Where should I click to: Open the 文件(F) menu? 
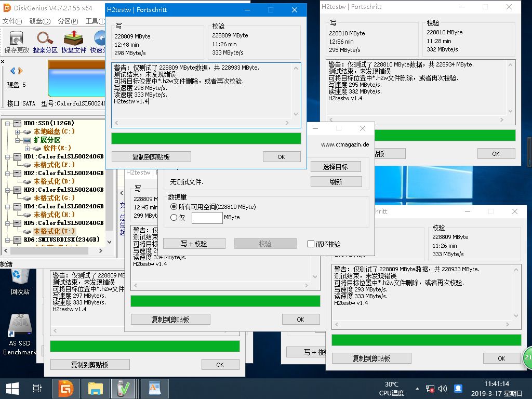pos(12,21)
